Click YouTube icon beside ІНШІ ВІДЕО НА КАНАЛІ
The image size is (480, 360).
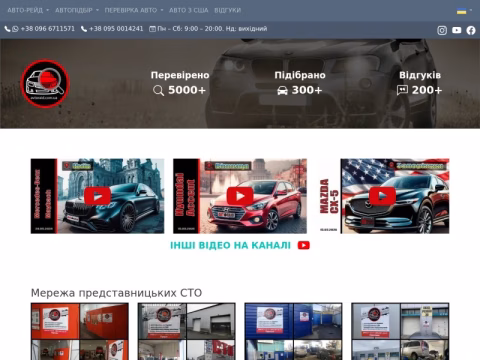(x=304, y=245)
